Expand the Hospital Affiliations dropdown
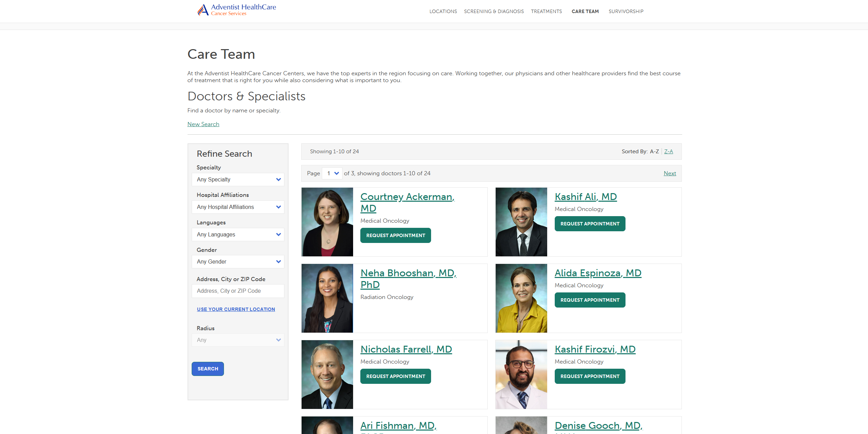868x434 pixels. tap(238, 207)
